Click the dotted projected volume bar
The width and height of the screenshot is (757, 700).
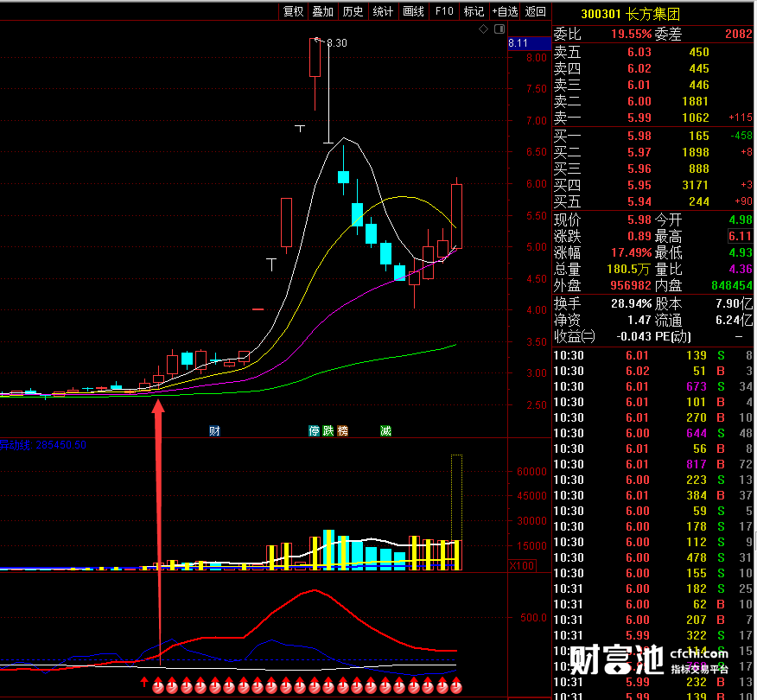[x=456, y=497]
